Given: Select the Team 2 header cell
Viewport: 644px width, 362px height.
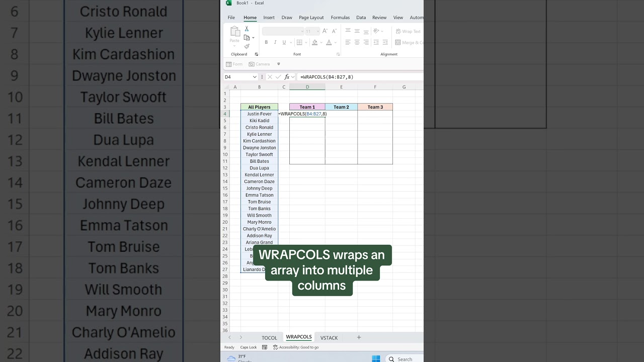Looking at the screenshot, I should (341, 107).
